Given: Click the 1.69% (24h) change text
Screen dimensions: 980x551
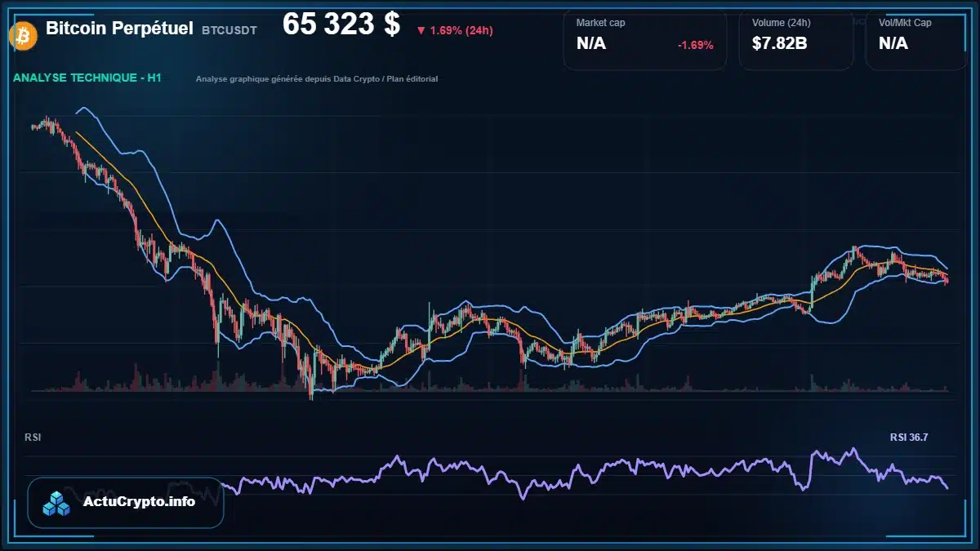Looking at the screenshot, I should pos(461,31).
